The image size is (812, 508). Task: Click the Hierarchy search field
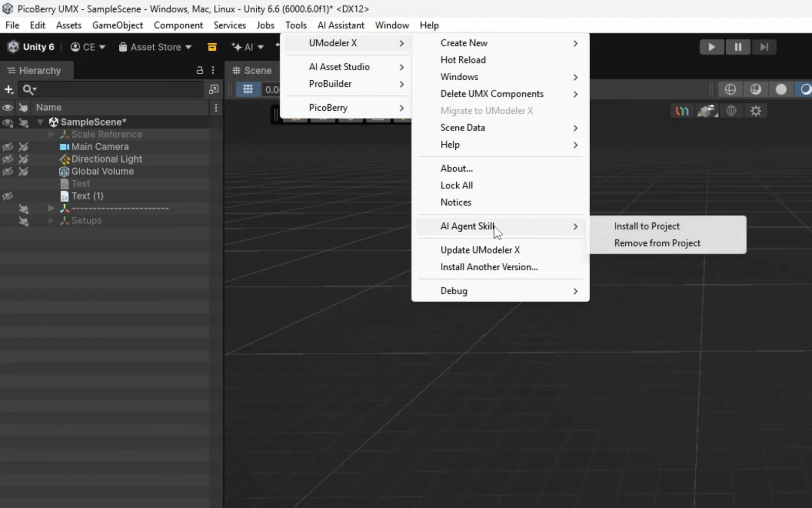tap(111, 90)
